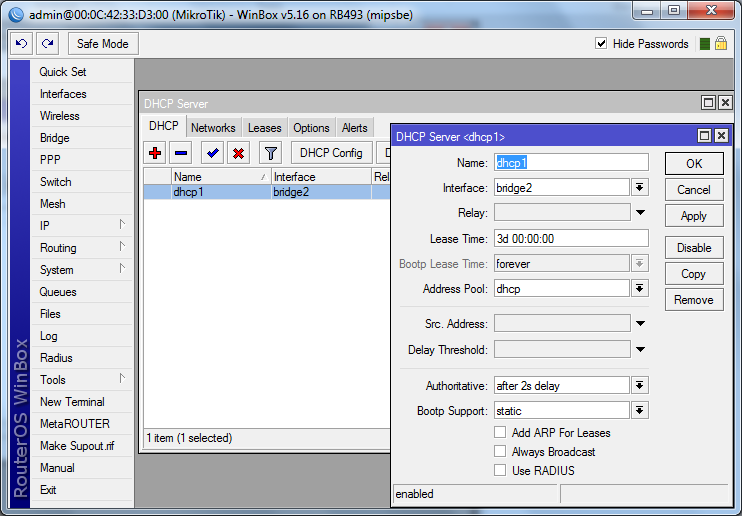742x516 pixels.
Task: Maximize the dhcp1 dialog window
Action: click(704, 136)
